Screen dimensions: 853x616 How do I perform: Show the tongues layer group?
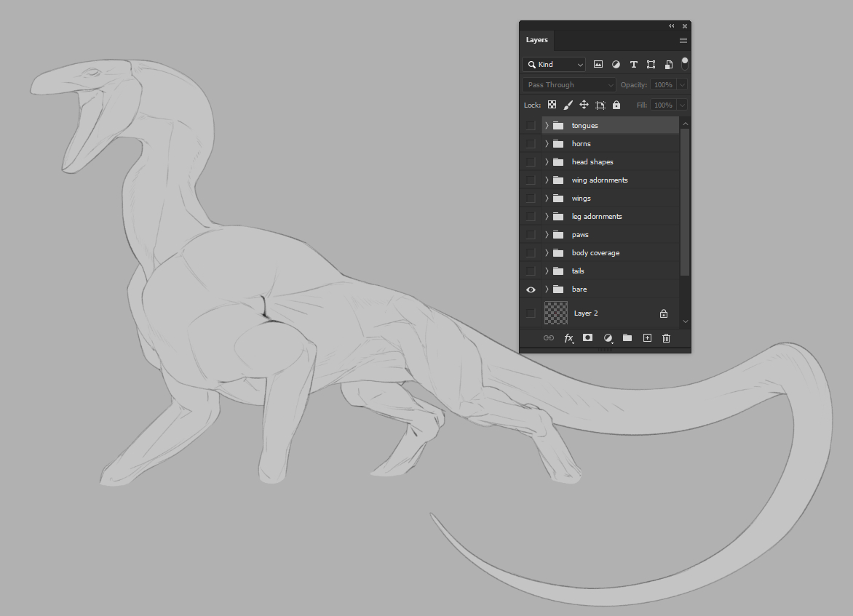point(531,126)
